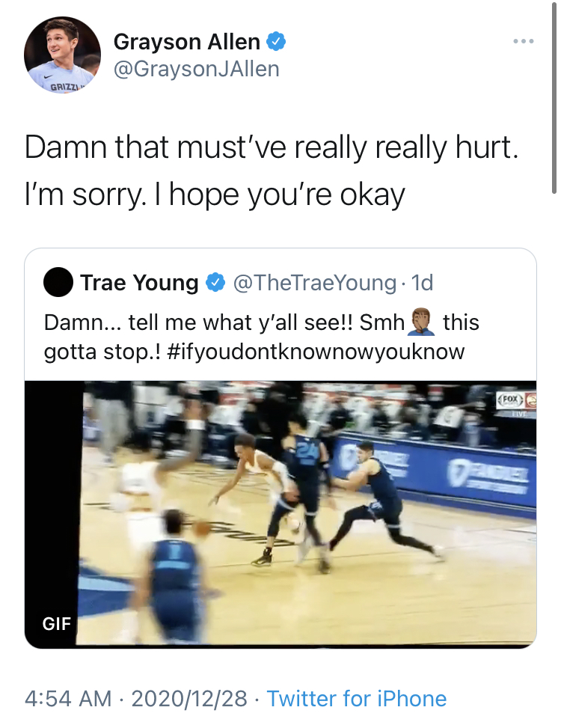Open the #ifyoudontknownowyouknow hashtag
This screenshot has width=561, height=728.
pos(315,352)
